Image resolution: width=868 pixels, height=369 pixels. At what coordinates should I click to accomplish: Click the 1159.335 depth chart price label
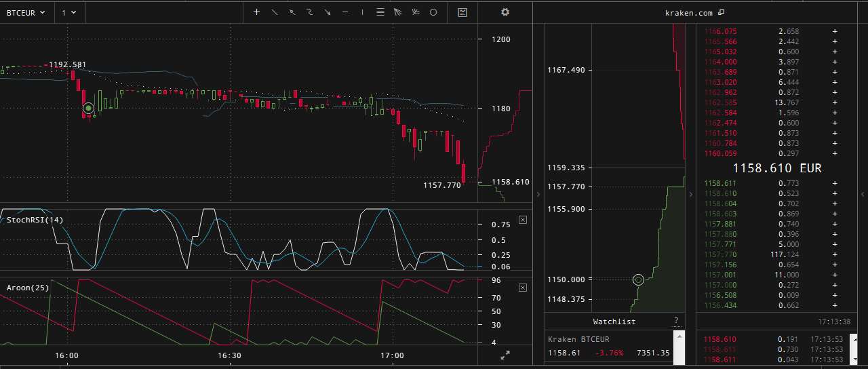[x=566, y=168]
